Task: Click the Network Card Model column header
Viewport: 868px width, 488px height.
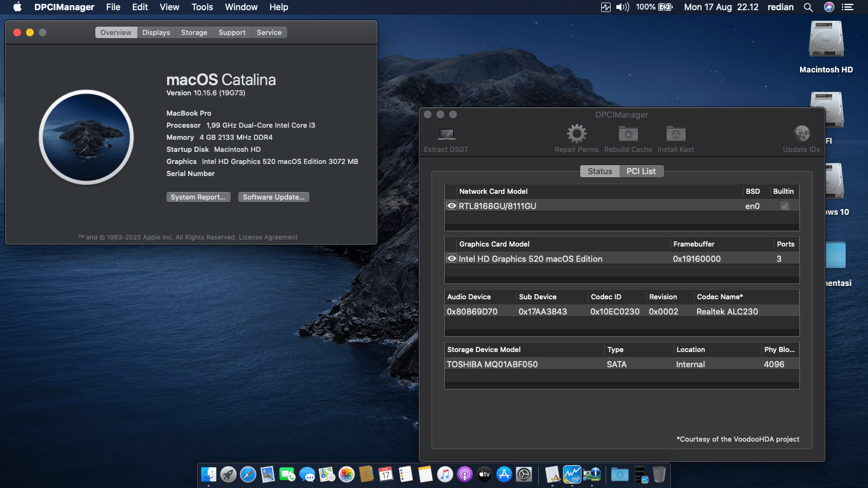Action: pos(493,191)
